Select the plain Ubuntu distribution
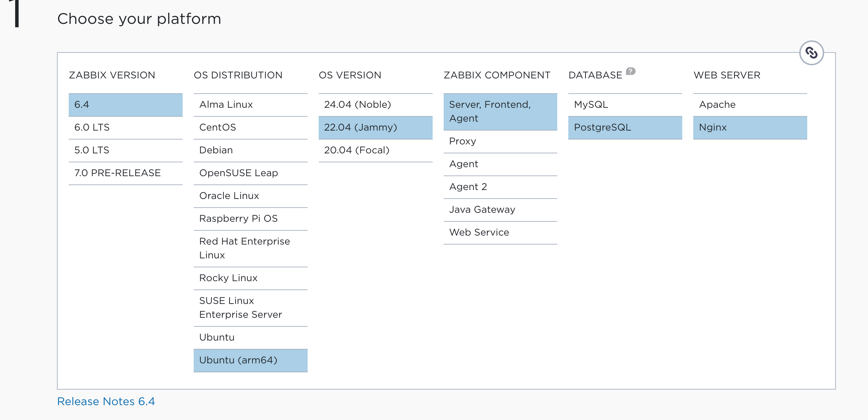This screenshot has height=420, width=868. pyautogui.click(x=251, y=338)
